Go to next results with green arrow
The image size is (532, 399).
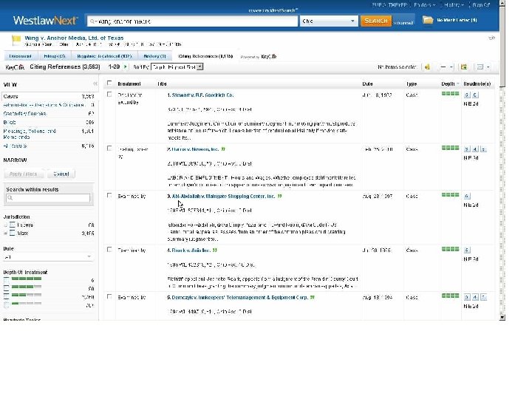tap(125, 66)
